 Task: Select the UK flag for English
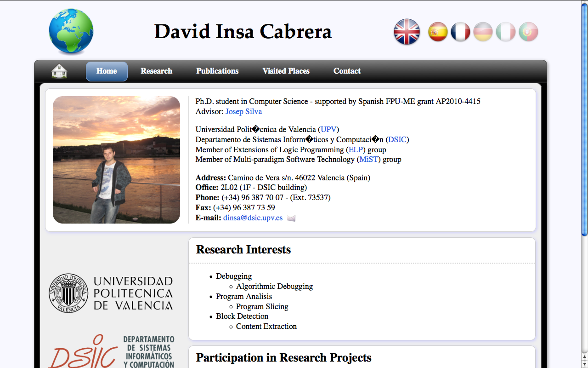click(407, 32)
